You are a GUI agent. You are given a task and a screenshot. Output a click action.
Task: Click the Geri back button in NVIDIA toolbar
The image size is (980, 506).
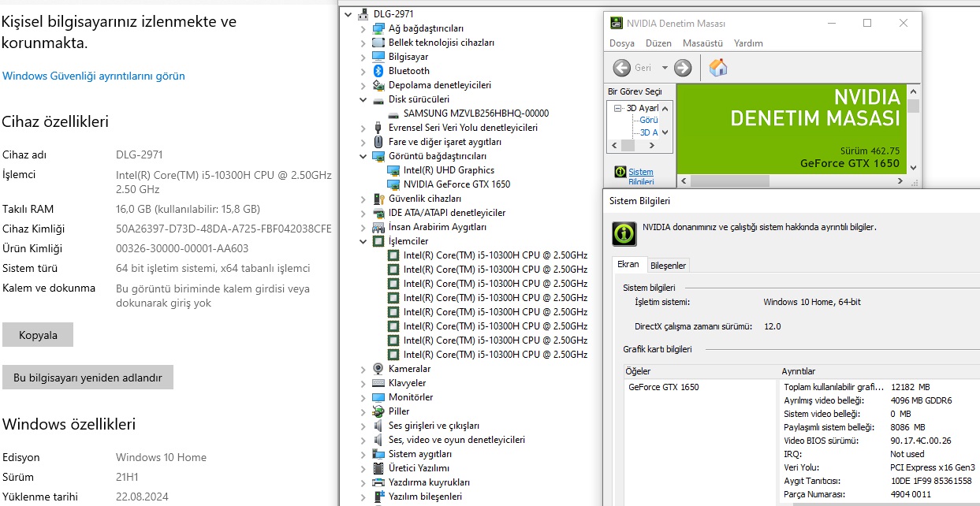(x=633, y=68)
